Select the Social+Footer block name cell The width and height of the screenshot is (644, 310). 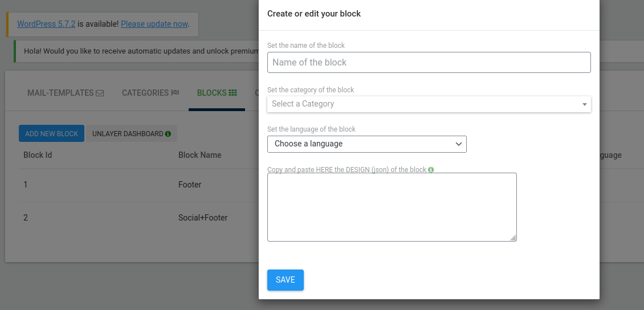(203, 218)
